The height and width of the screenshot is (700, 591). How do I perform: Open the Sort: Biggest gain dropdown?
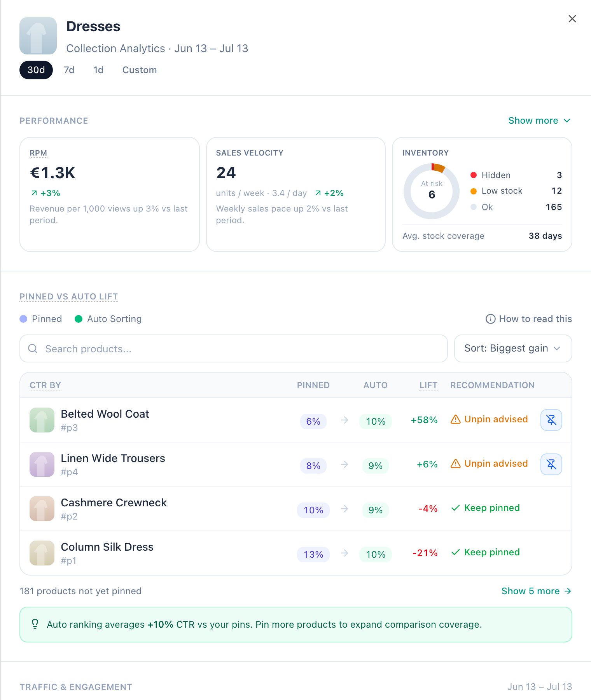[x=513, y=348]
